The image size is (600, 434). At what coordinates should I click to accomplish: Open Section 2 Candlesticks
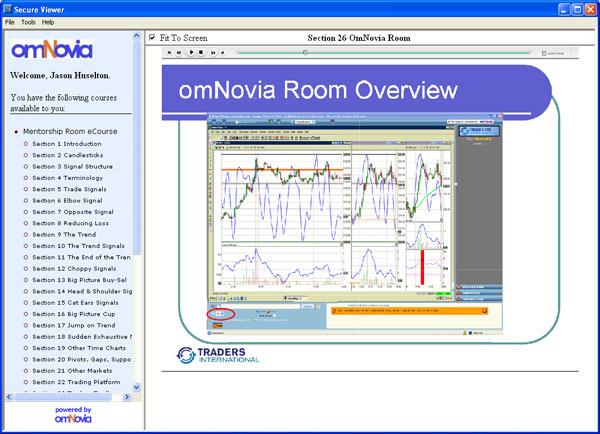tap(68, 155)
